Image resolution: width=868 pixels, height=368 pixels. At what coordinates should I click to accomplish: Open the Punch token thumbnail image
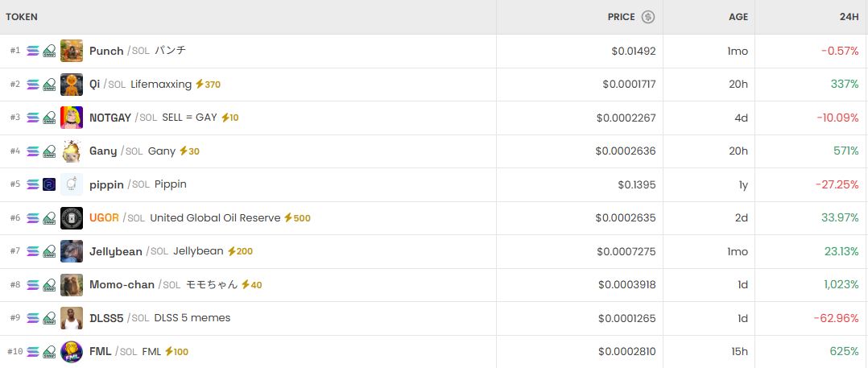(72, 51)
